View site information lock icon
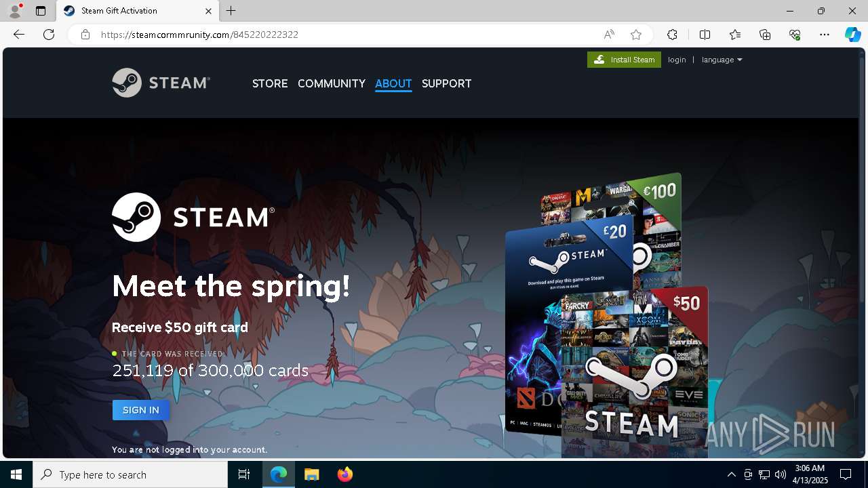The width and height of the screenshot is (868, 488). (x=85, y=35)
